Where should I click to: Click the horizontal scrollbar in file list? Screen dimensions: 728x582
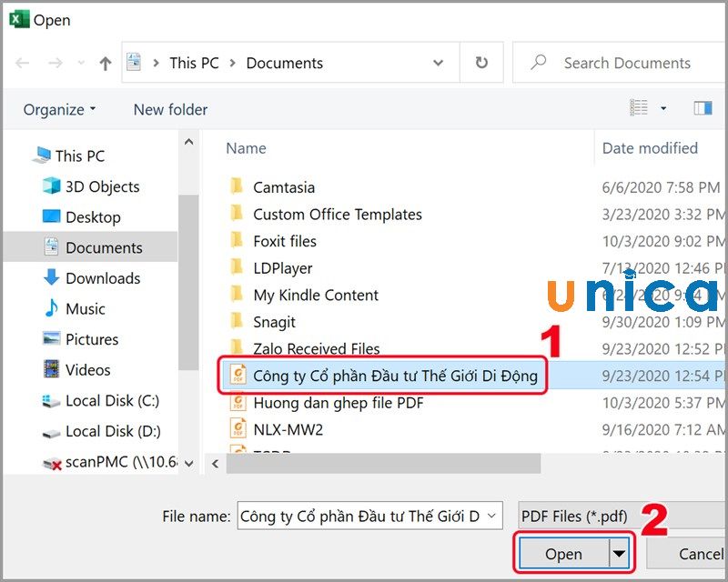pyautogui.click(x=382, y=464)
